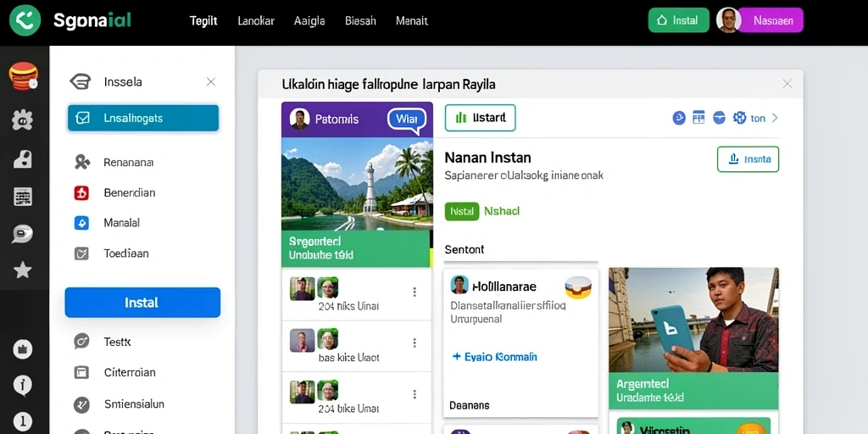The height and width of the screenshot is (434, 868).
Task: Click the star icon in left sidebar
Action: (x=23, y=270)
